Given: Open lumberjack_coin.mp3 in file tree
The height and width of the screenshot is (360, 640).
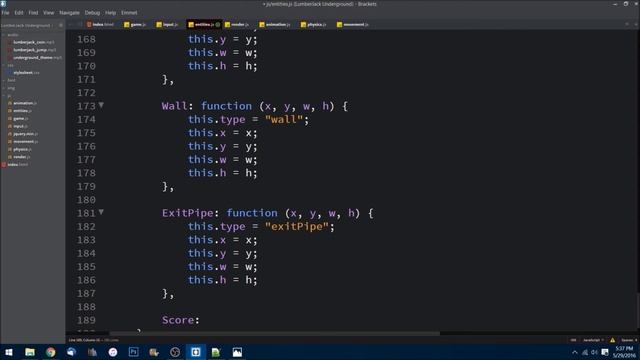Looking at the screenshot, I should pyautogui.click(x=33, y=42).
